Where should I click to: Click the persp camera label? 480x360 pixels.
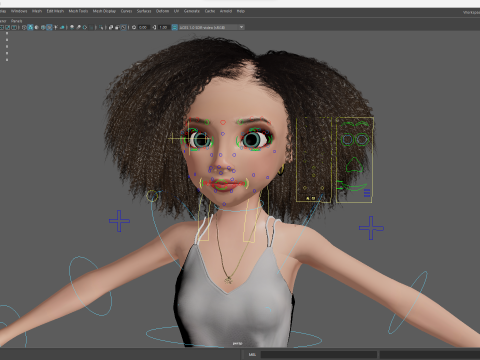(x=237, y=343)
